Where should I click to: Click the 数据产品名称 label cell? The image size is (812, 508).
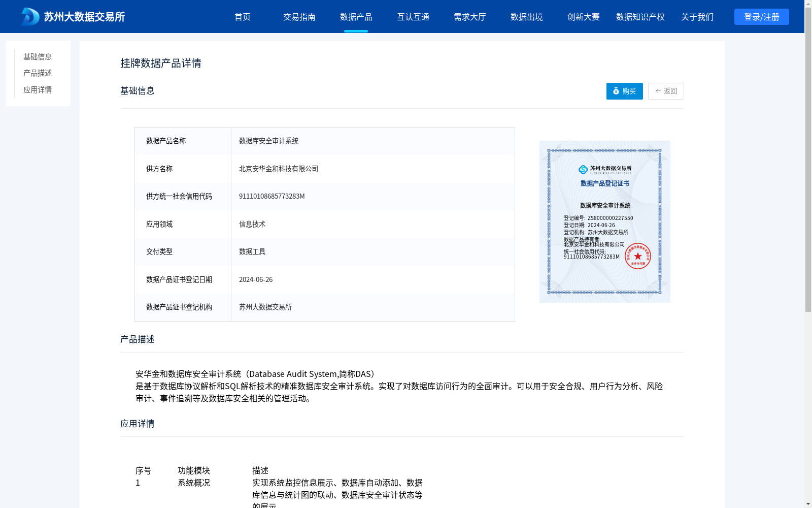(x=183, y=141)
